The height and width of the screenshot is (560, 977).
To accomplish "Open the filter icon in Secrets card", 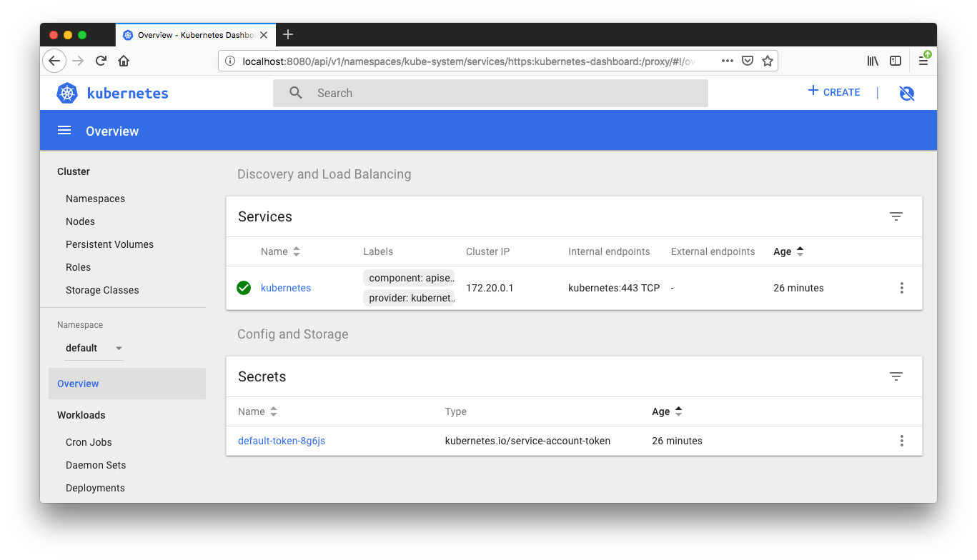I will (x=896, y=376).
